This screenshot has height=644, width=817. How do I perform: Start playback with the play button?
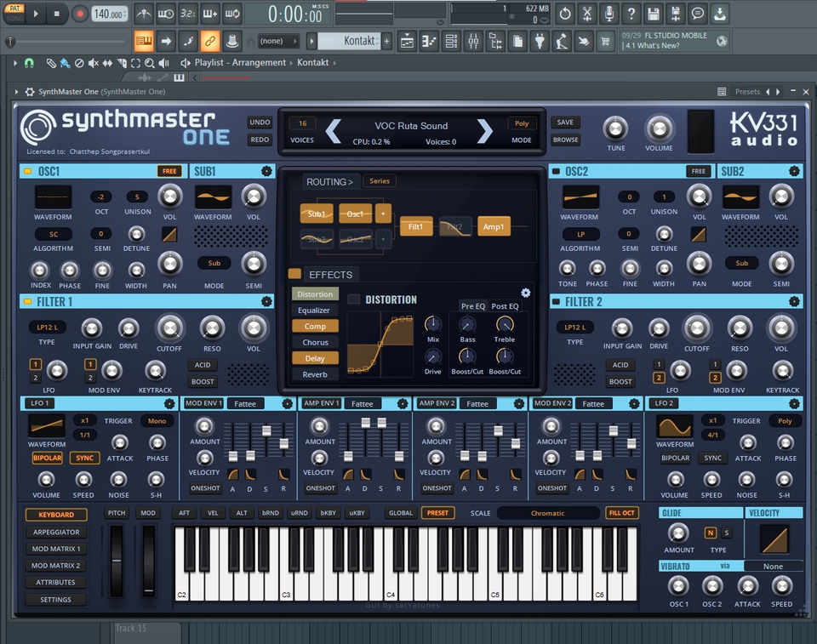36,14
